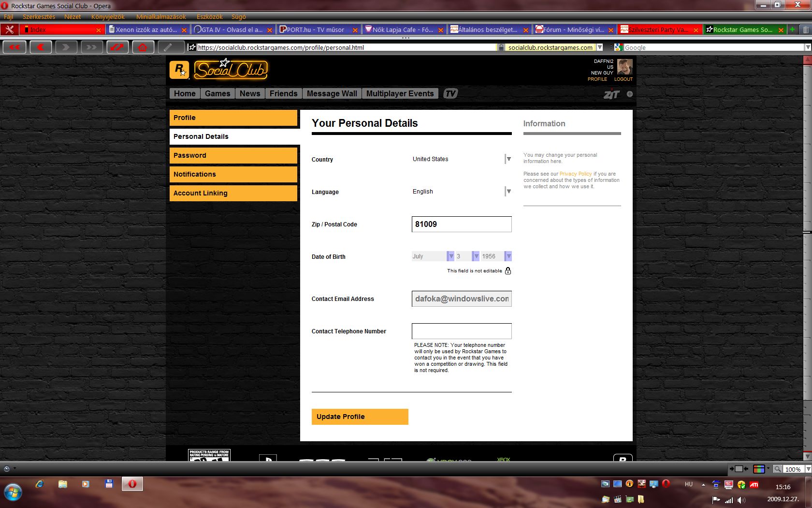Open the Eszközök menu
The height and width of the screenshot is (508, 812).
click(209, 16)
